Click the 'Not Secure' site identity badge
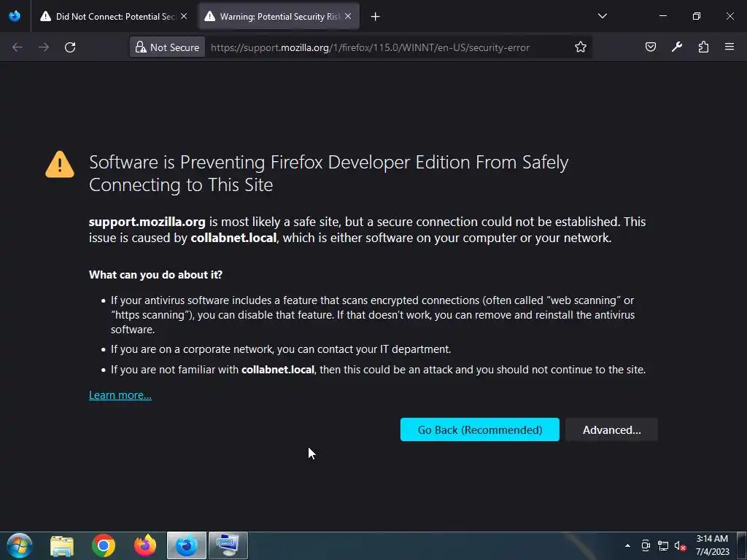The height and width of the screenshot is (560, 747). pos(167,47)
